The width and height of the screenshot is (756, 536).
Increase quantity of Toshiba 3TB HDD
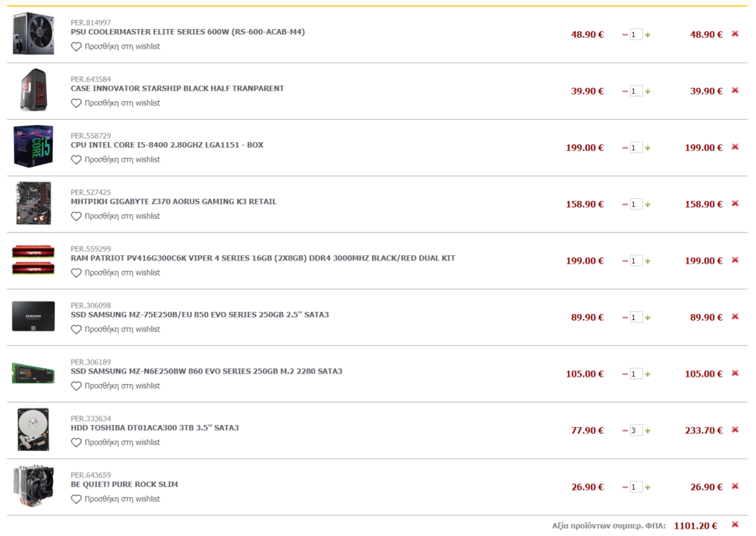tap(647, 430)
